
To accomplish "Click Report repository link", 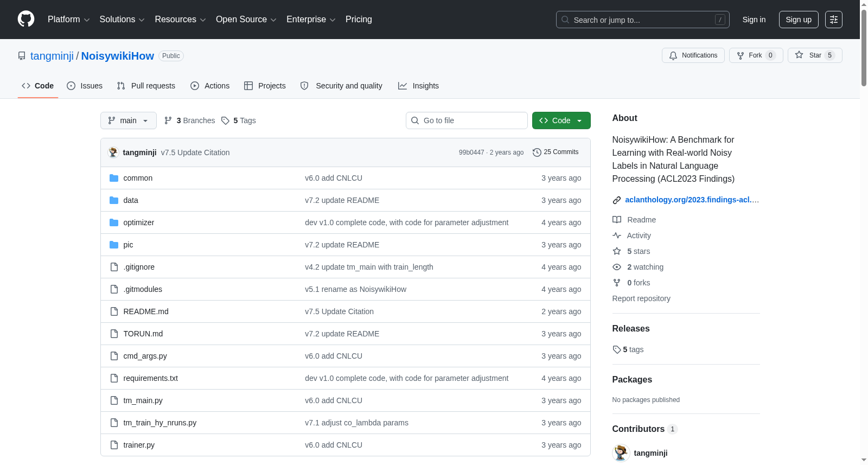I will 641,298.
